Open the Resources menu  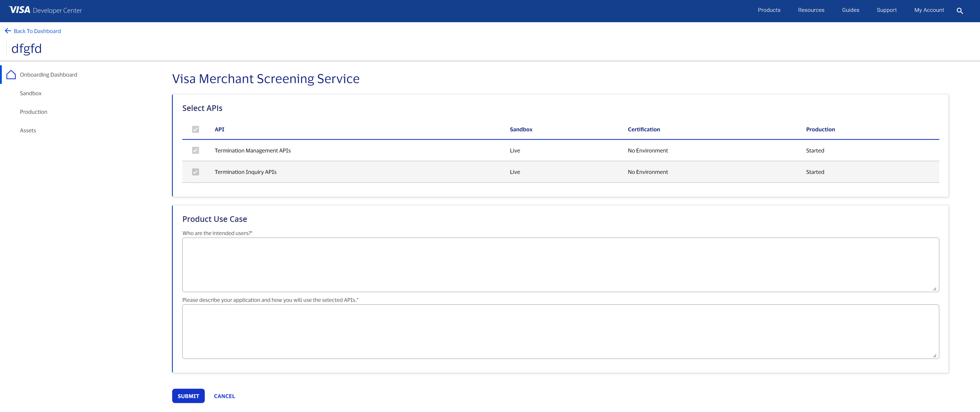[811, 10]
